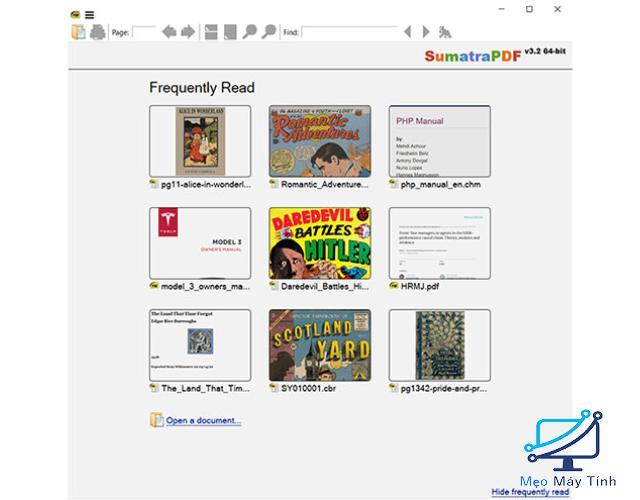This screenshot has height=500, width=640.
Task: Select Fit single page layout icon
Action: tap(230, 32)
